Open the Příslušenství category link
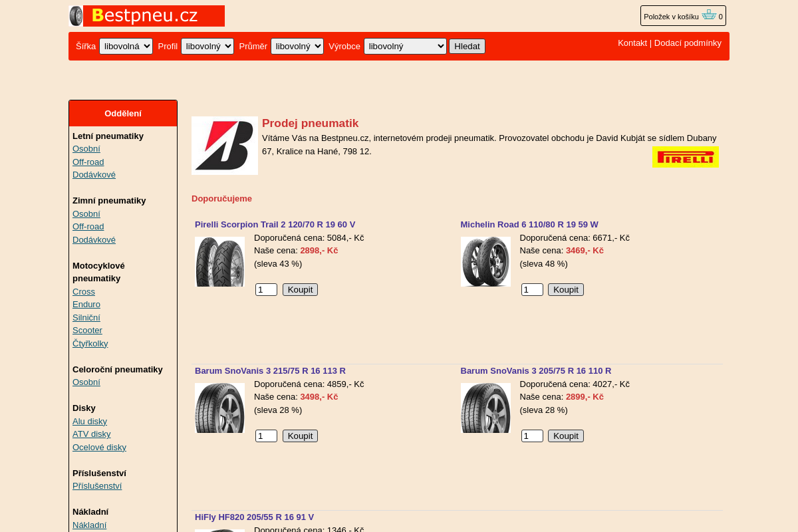The height and width of the screenshot is (532, 798). (97, 485)
